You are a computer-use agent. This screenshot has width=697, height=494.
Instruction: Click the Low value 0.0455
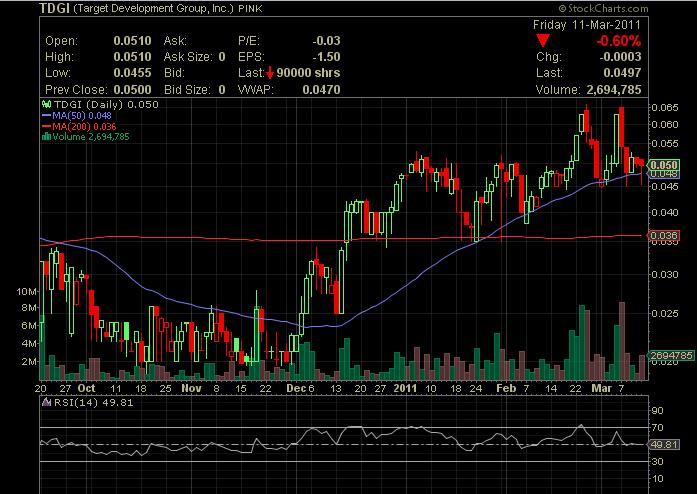pyautogui.click(x=132, y=73)
